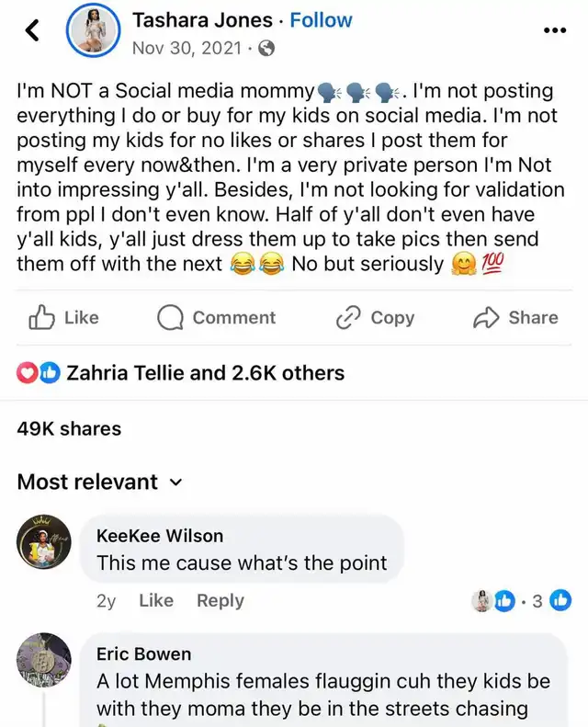Screen dimensions: 588x727
Task: Tap reaction icons beside Zahria Tellie
Action: coord(39,372)
